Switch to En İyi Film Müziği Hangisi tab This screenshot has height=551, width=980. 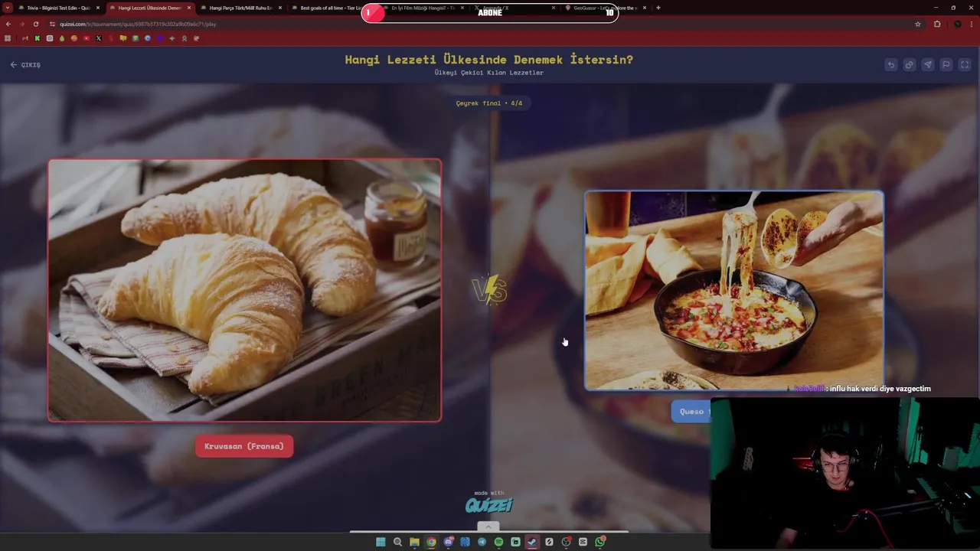tap(421, 8)
